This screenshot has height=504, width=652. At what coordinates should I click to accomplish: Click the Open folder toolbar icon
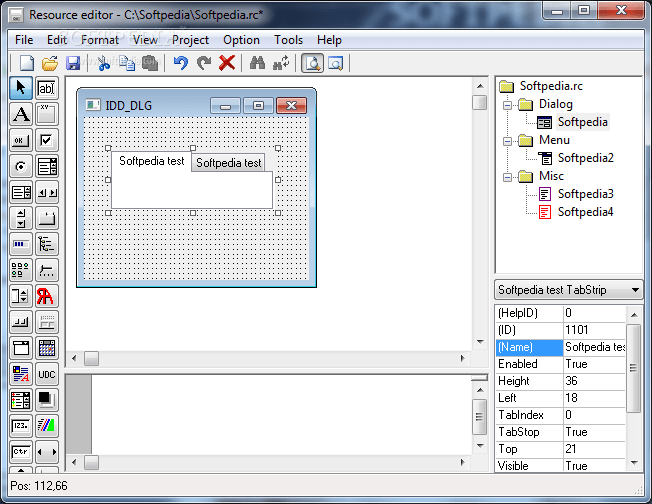pos(50,63)
